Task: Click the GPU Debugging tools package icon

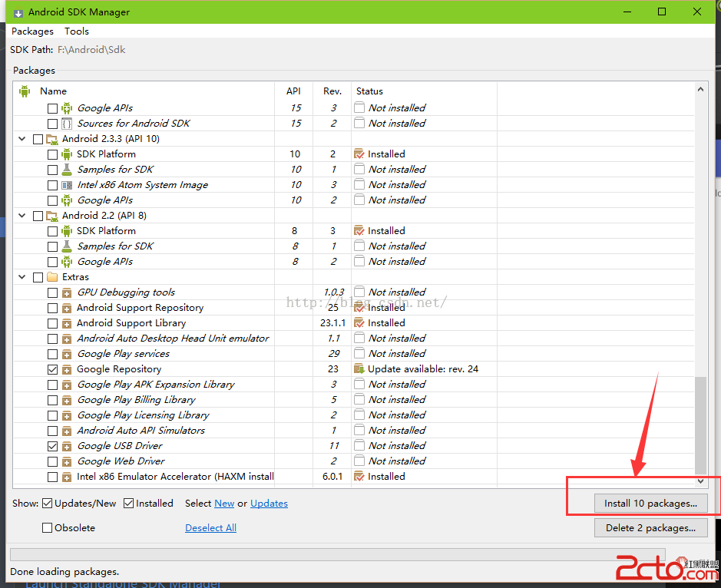Action: click(x=67, y=293)
